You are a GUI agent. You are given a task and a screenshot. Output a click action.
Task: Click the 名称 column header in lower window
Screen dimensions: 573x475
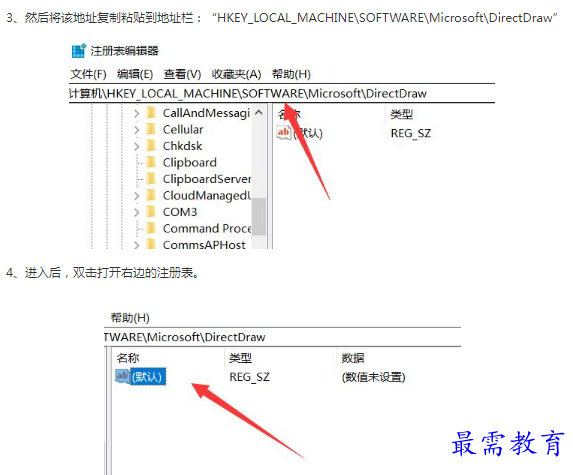(x=128, y=358)
